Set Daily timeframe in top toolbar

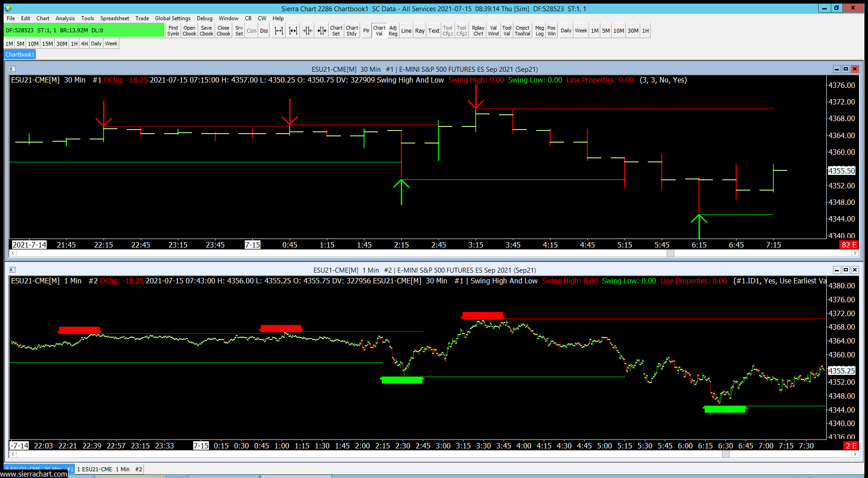[x=566, y=30]
